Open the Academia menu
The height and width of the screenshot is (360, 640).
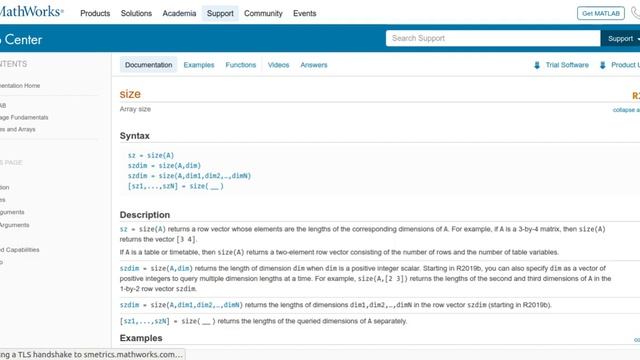(x=179, y=13)
